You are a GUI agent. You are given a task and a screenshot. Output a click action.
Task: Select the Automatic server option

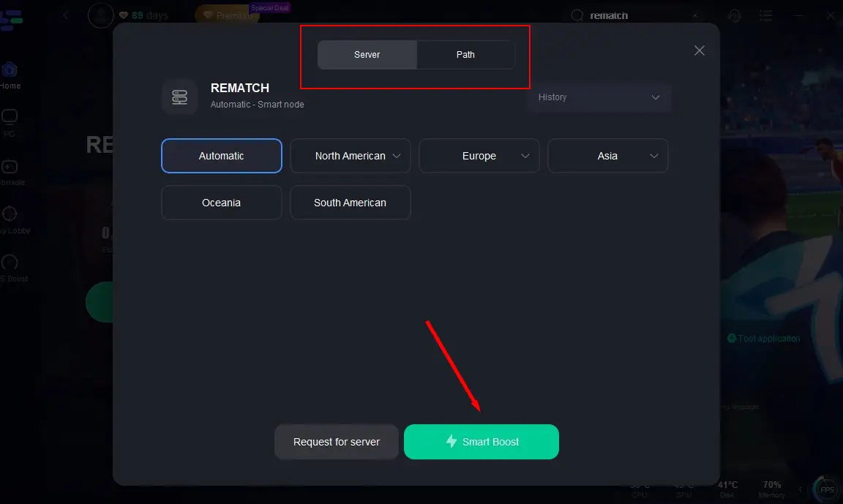point(222,156)
